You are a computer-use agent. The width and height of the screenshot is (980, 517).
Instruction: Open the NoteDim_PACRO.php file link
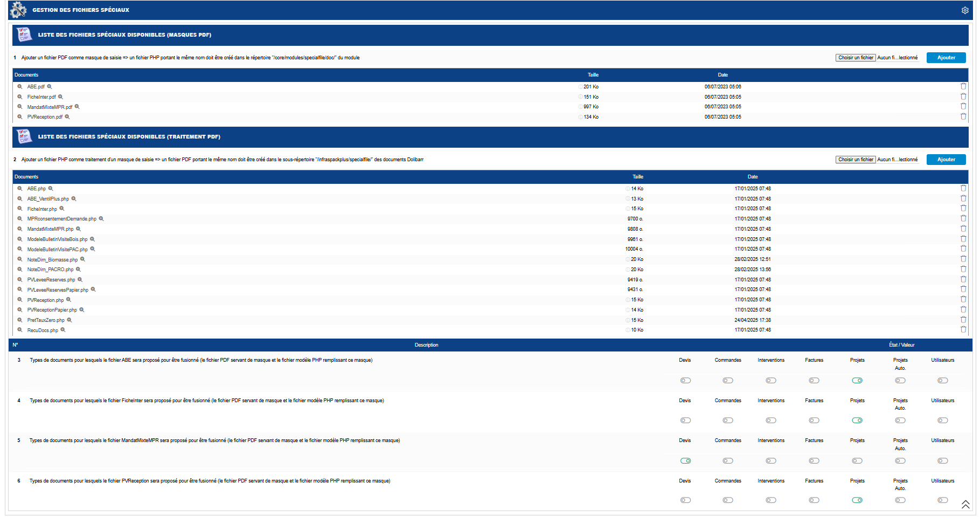click(50, 270)
